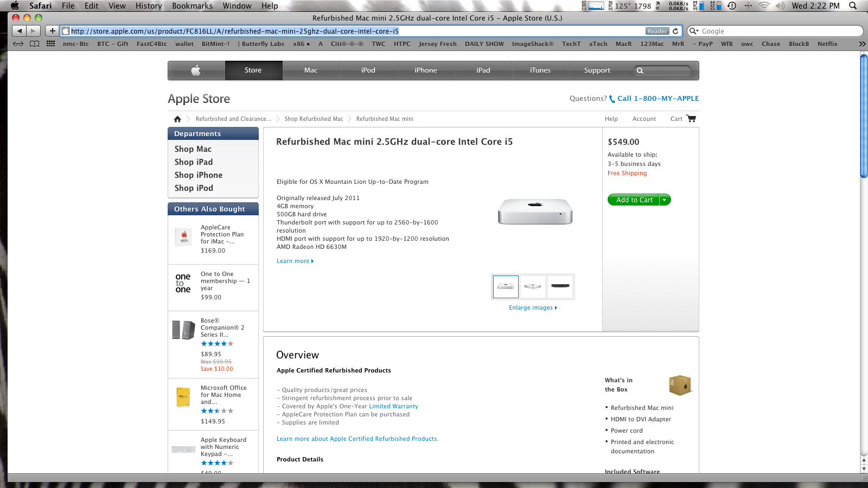Open the Window menu
This screenshot has height=488, width=868.
(x=237, y=5)
